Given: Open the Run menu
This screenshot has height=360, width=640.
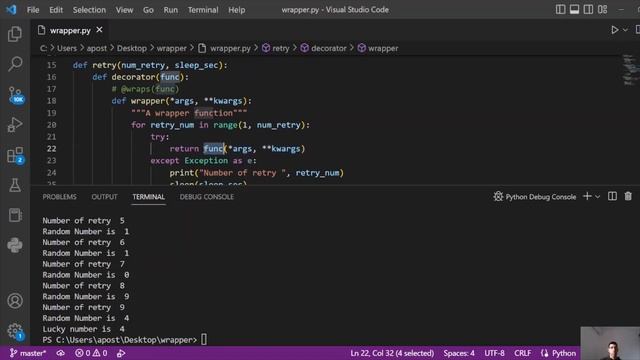Looking at the screenshot, I should coord(171,10).
